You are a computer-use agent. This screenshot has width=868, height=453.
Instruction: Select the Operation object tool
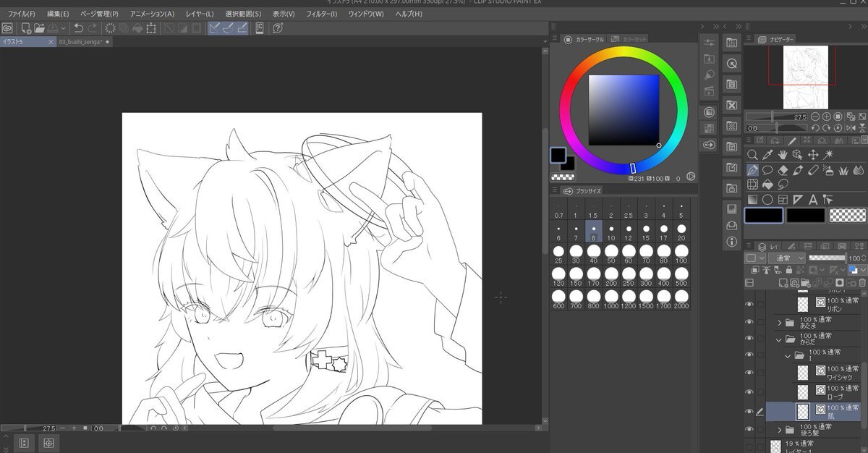798,155
